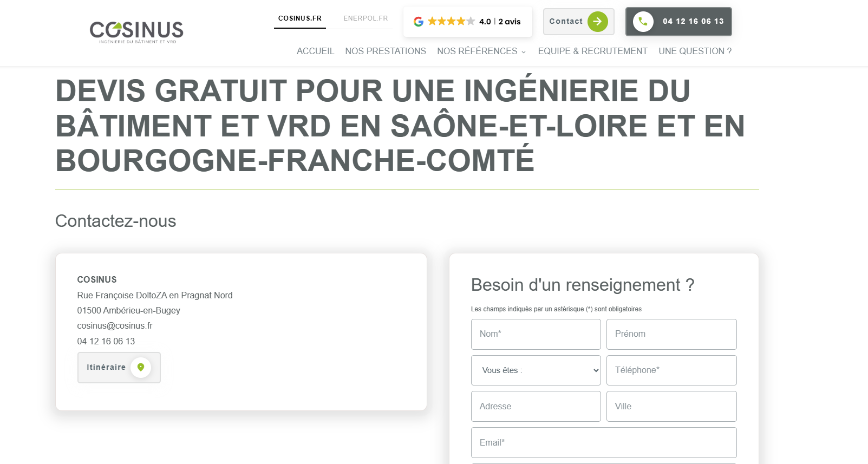Click the Contact button
868x464 pixels.
pyautogui.click(x=579, y=22)
